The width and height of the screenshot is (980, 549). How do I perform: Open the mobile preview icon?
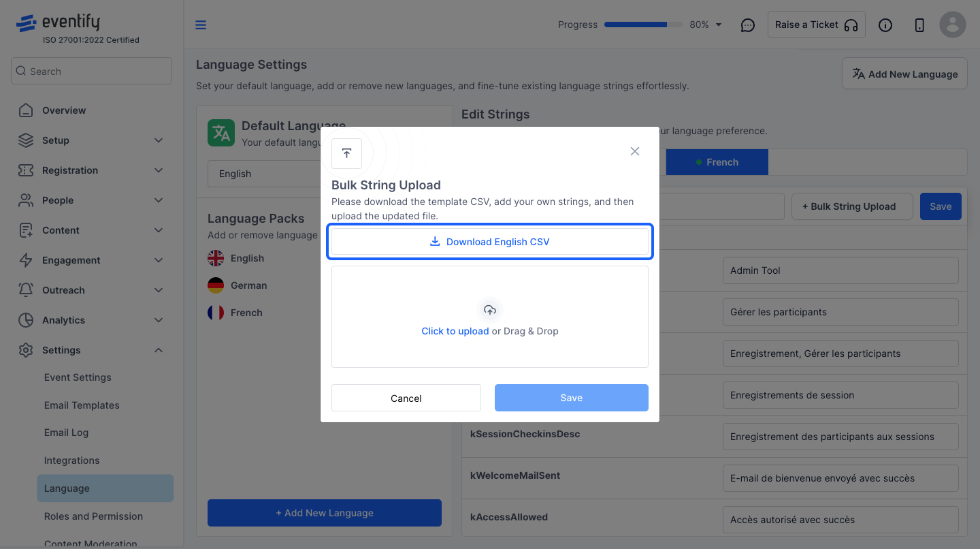(919, 25)
